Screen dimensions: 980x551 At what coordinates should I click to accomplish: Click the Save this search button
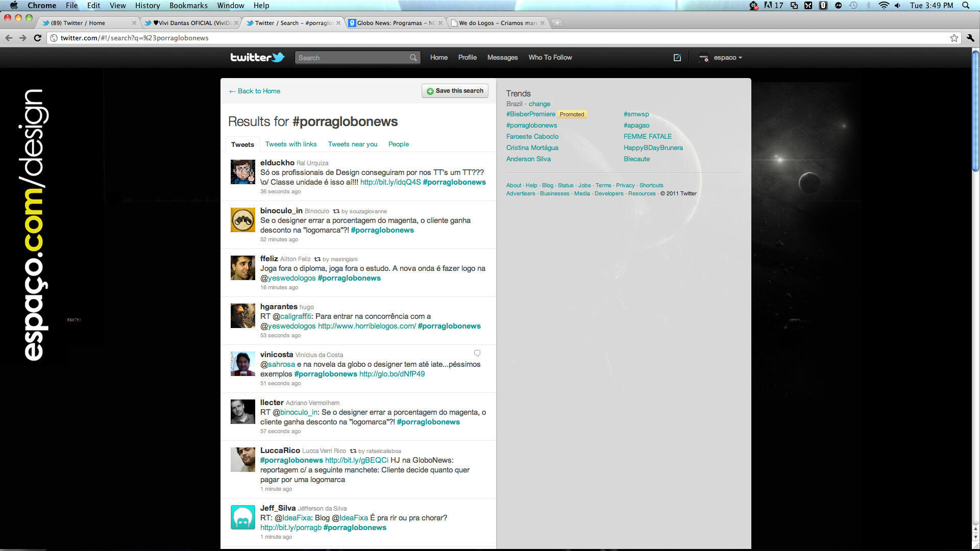[454, 91]
